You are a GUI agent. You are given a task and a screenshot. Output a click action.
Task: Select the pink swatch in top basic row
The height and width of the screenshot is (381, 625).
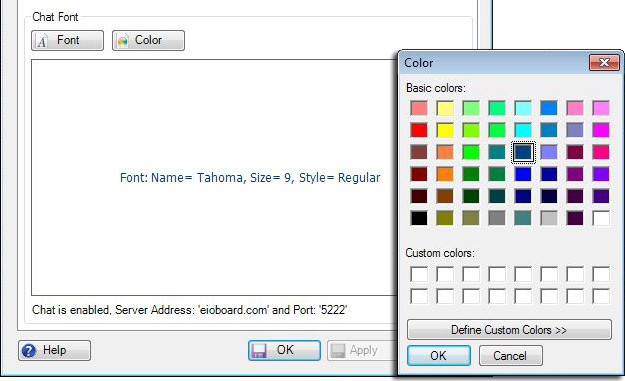(x=575, y=108)
